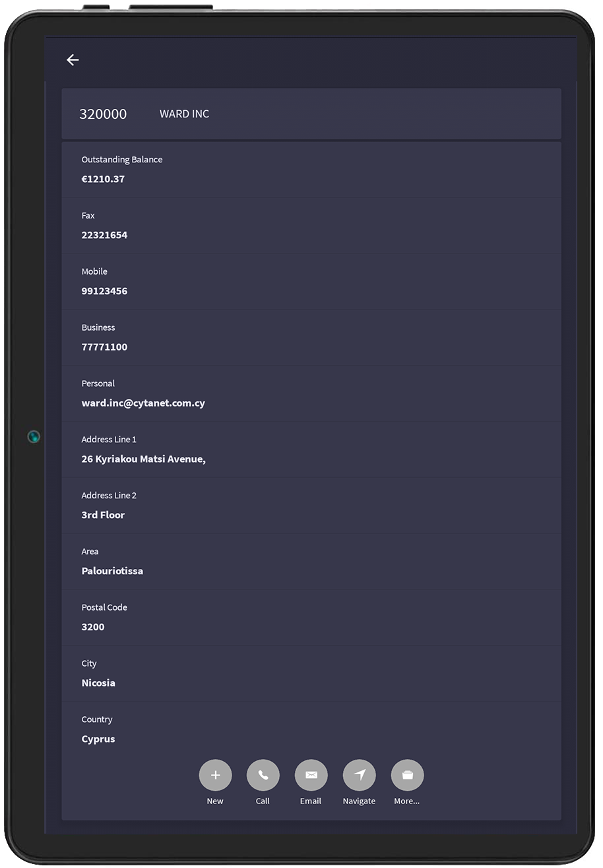Select the Area Palouriotissa field
The width and height of the screenshot is (603, 868).
[112, 571]
